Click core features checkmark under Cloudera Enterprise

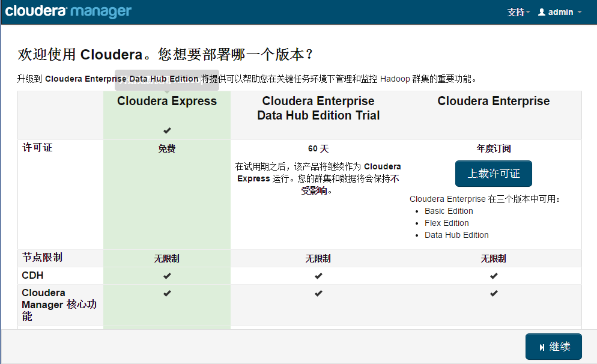click(494, 293)
